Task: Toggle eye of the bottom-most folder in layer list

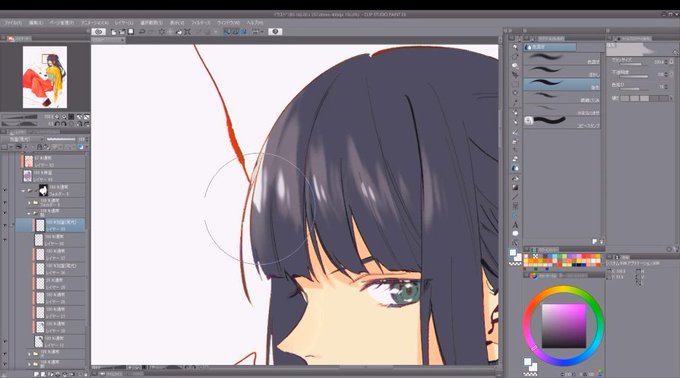Action: coord(5,364)
